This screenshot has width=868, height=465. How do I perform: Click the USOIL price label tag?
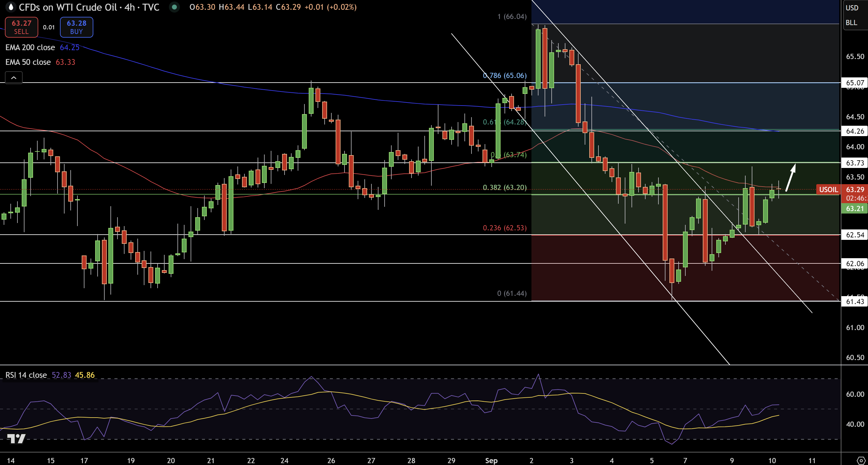(x=829, y=189)
